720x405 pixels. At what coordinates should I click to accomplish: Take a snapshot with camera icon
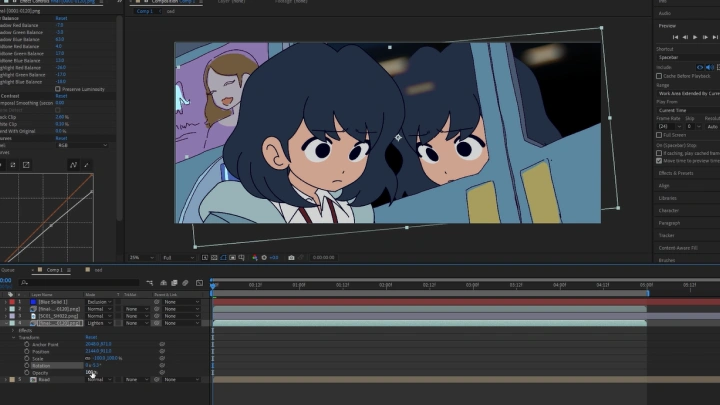291,258
